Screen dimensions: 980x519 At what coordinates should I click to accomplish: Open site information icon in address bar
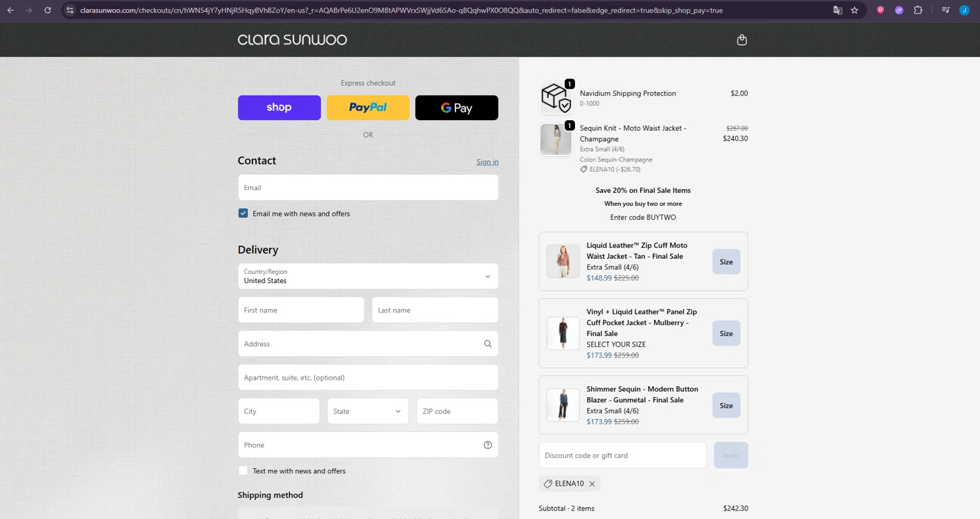pyautogui.click(x=71, y=10)
